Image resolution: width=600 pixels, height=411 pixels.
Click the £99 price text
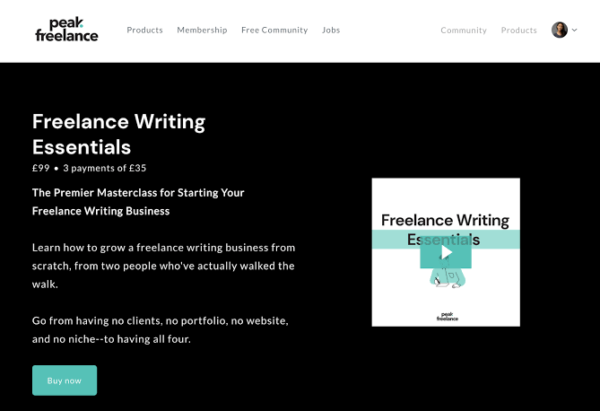tap(41, 168)
